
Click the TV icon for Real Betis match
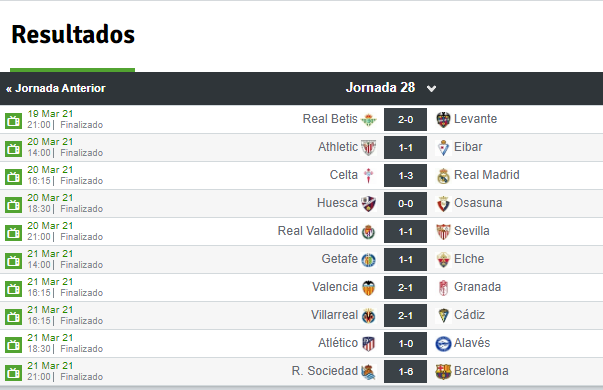[x=13, y=121]
